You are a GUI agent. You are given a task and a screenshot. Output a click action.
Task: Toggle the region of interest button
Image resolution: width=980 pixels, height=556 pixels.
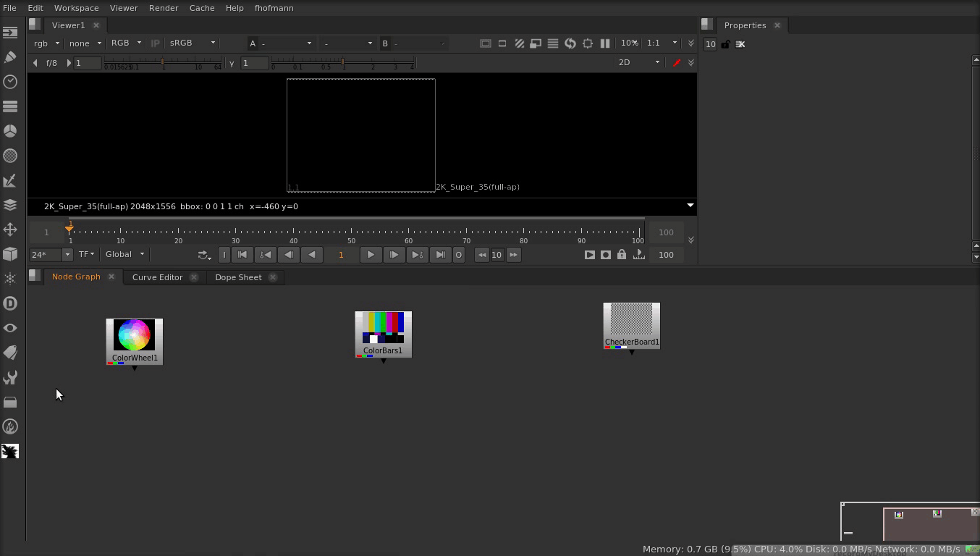pos(588,43)
